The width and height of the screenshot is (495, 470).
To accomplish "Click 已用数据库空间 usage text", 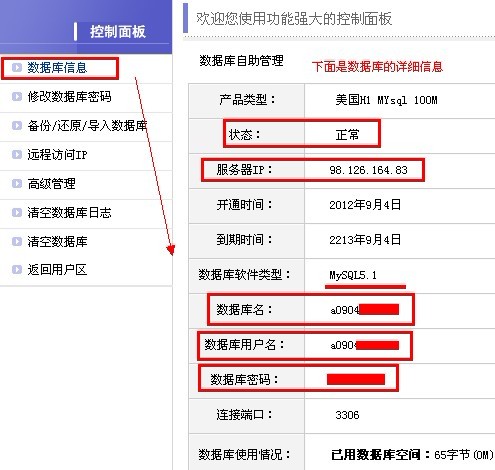I will [412, 455].
